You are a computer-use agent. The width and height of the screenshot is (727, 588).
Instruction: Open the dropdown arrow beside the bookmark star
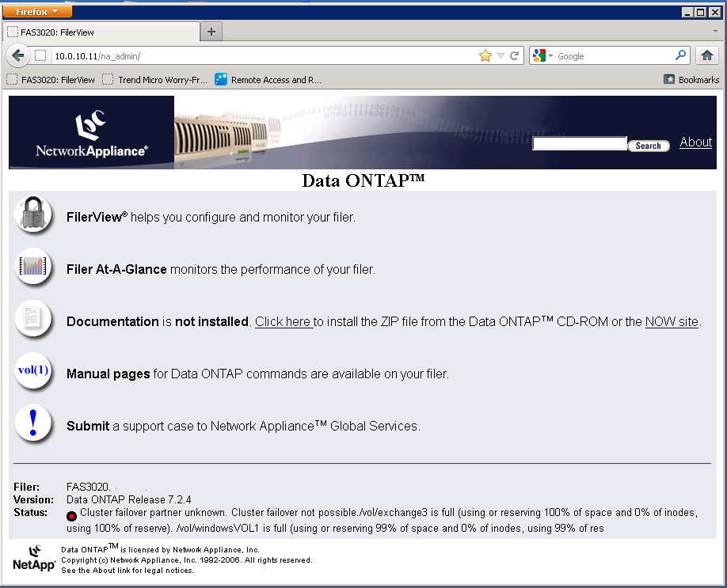pos(501,55)
